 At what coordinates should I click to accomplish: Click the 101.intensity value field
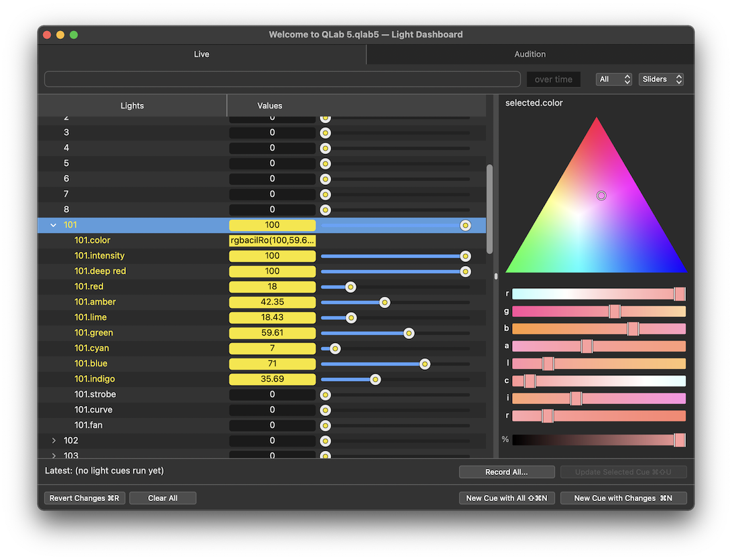coord(272,256)
